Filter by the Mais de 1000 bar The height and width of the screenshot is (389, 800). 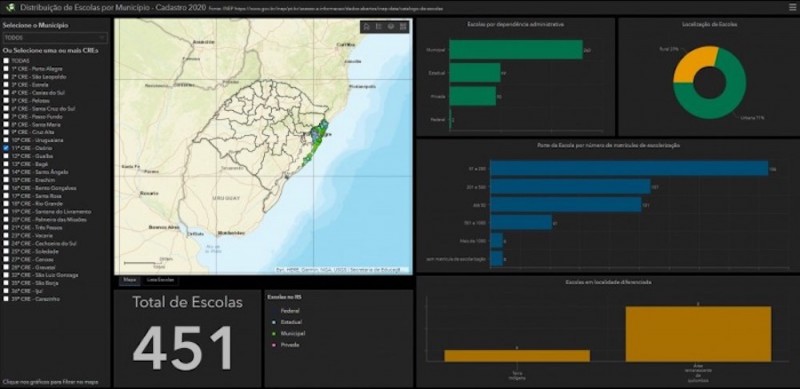pyautogui.click(x=496, y=241)
